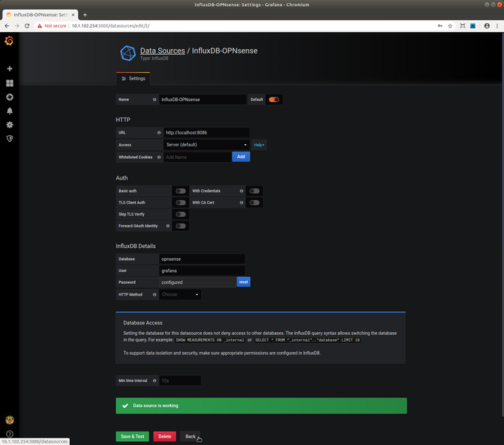This screenshot has width=504, height=445.
Task: Open the Grafana home logo
Action: tap(10, 41)
